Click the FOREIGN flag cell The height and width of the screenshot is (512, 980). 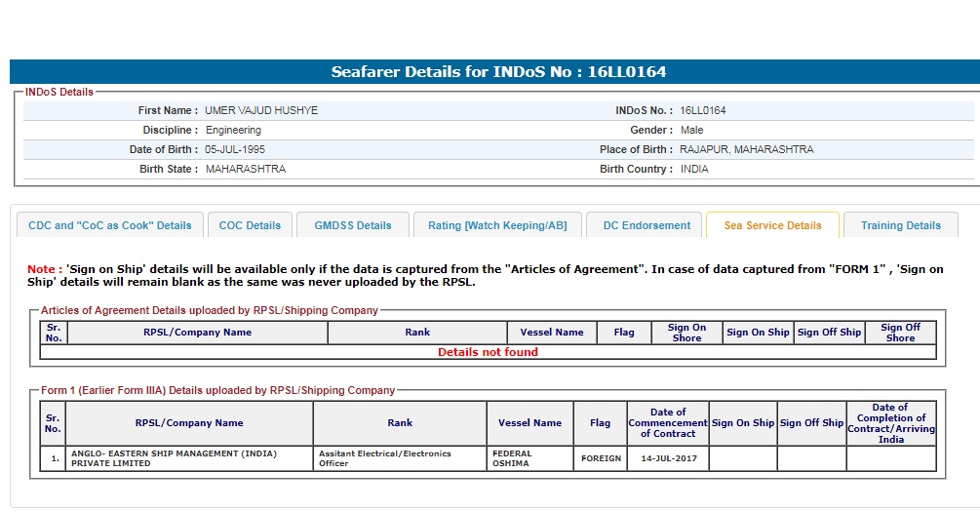(x=601, y=458)
